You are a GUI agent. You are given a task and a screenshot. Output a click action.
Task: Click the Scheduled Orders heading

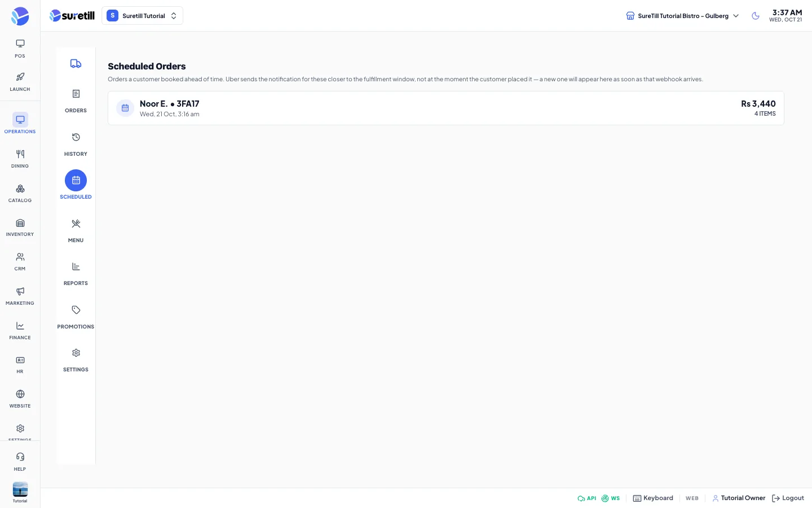147,67
